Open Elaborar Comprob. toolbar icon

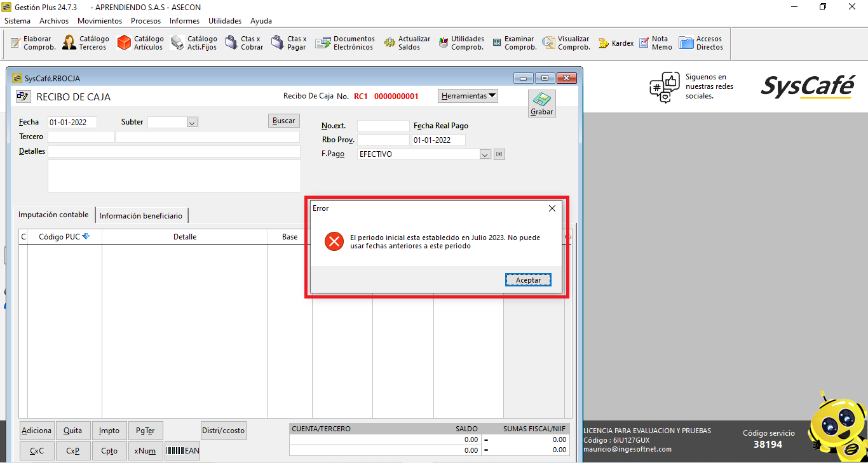coord(16,43)
